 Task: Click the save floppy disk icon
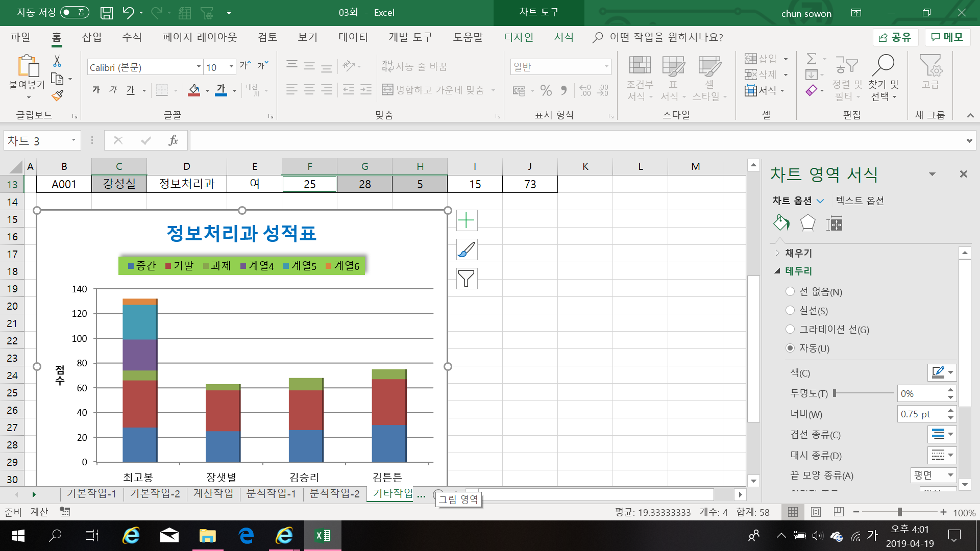point(106,13)
